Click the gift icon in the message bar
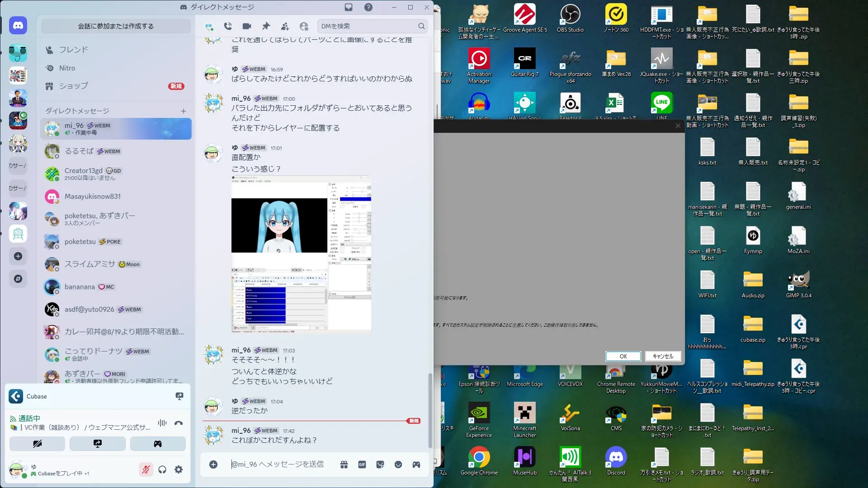This screenshot has width=868, height=488. pos(344,465)
